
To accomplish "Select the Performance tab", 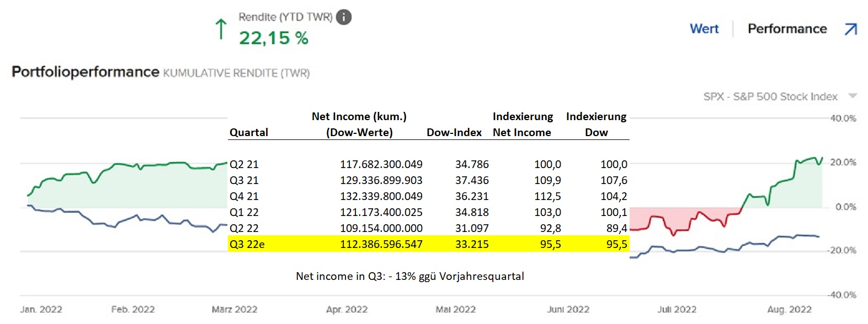I will point(787,29).
